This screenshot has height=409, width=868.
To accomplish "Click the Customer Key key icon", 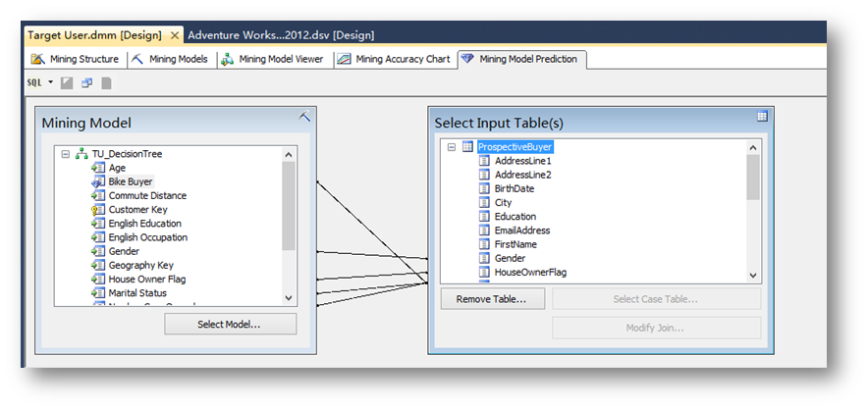I will coord(98,210).
